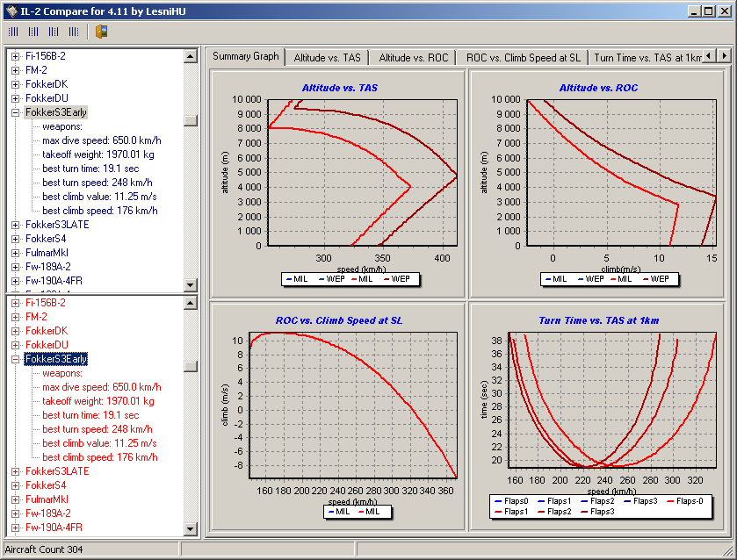The image size is (737, 560).
Task: Select blue 'weapons:' tree row
Action: 62,126
